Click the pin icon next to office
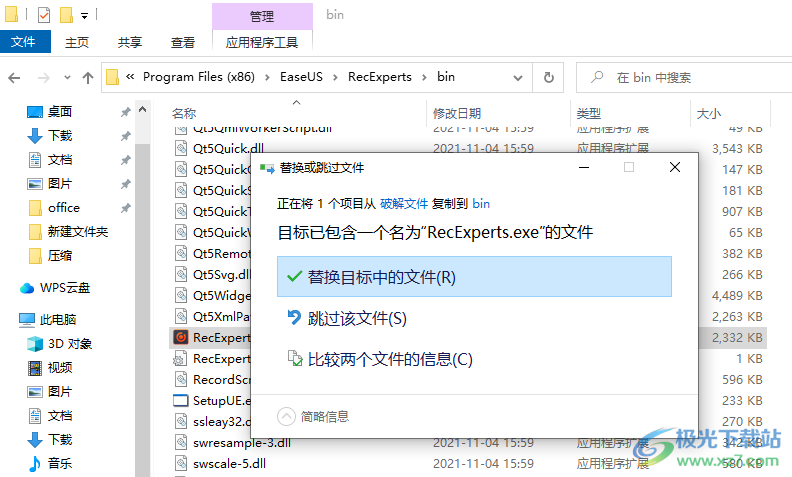Screen dimensions: 792x477 pyautogui.click(x=126, y=208)
